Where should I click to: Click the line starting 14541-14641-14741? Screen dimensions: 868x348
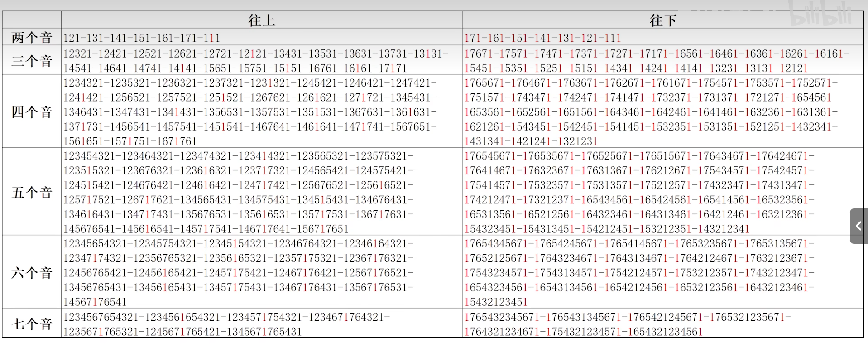pyautogui.click(x=235, y=68)
